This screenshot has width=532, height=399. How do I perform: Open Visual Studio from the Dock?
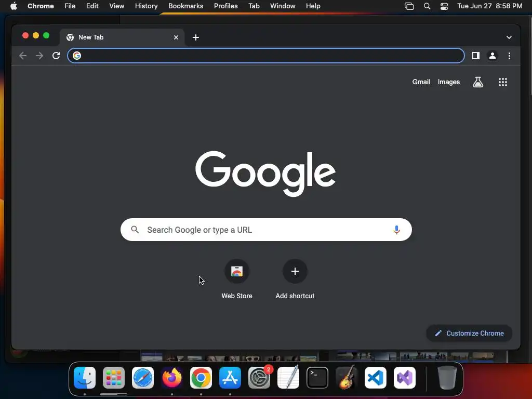tap(405, 378)
